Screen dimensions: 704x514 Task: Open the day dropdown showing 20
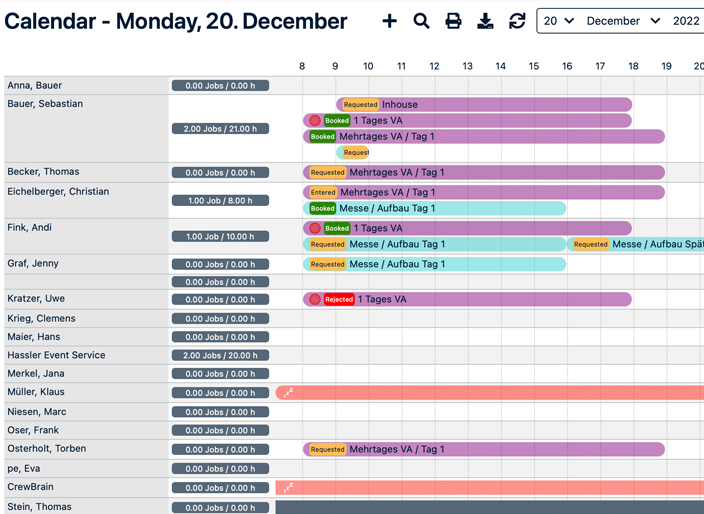(558, 21)
